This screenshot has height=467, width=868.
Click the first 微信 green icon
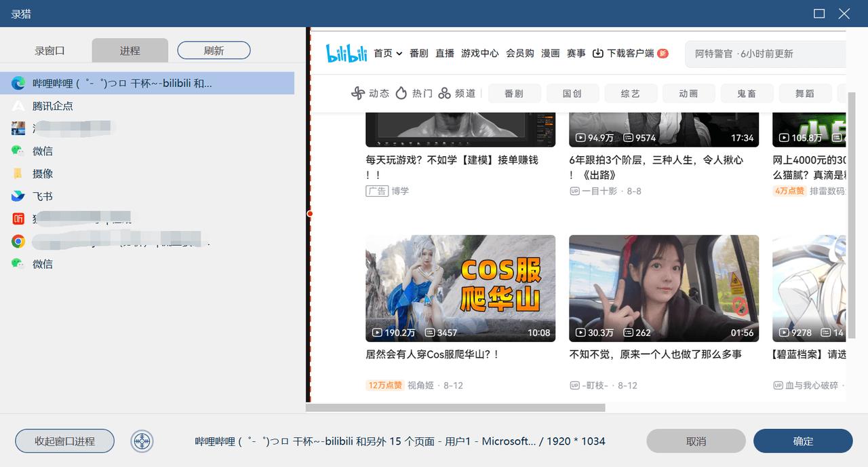(18, 151)
